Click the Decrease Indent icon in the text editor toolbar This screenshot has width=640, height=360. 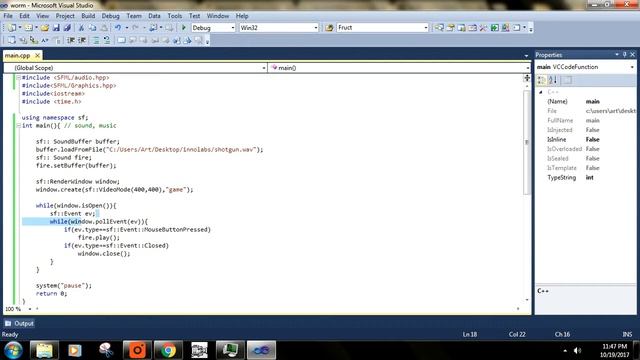[x=71, y=40]
